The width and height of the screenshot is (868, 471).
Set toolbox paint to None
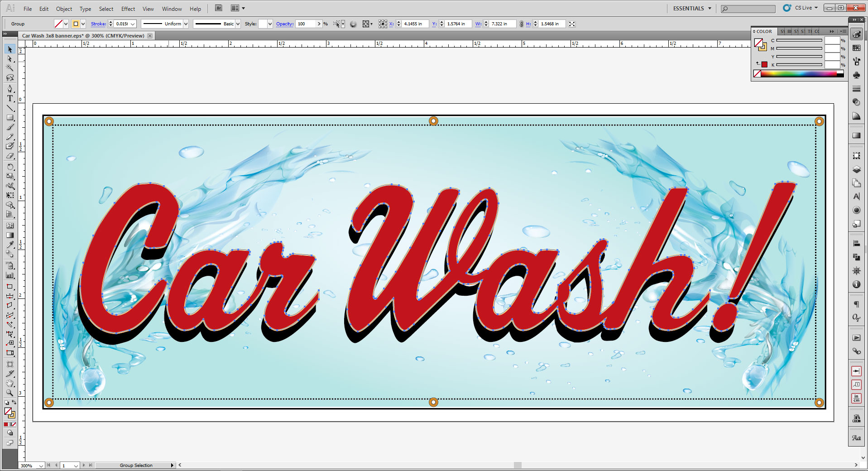tap(14, 424)
